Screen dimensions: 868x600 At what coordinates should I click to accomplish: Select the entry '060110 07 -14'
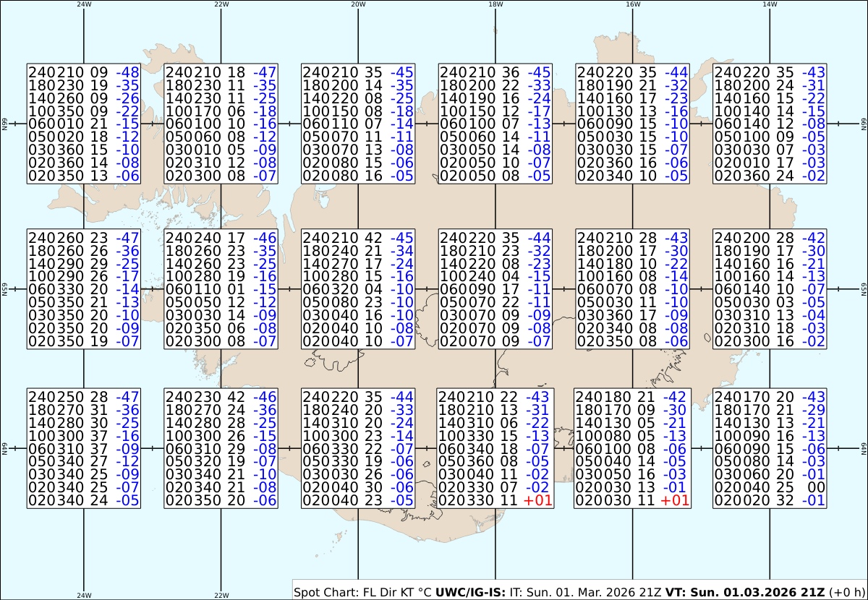pyautogui.click(x=358, y=124)
